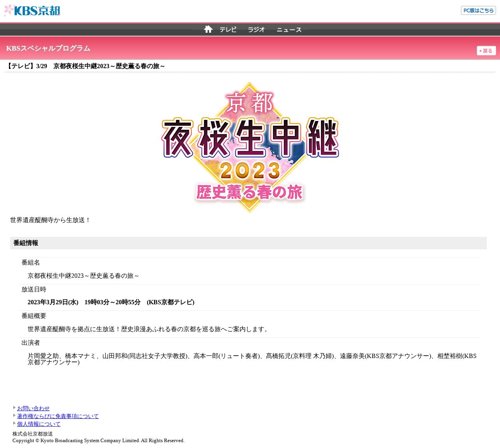The image size is (500, 448).
Task: Select the 出演者 label
Action: coord(31,343)
